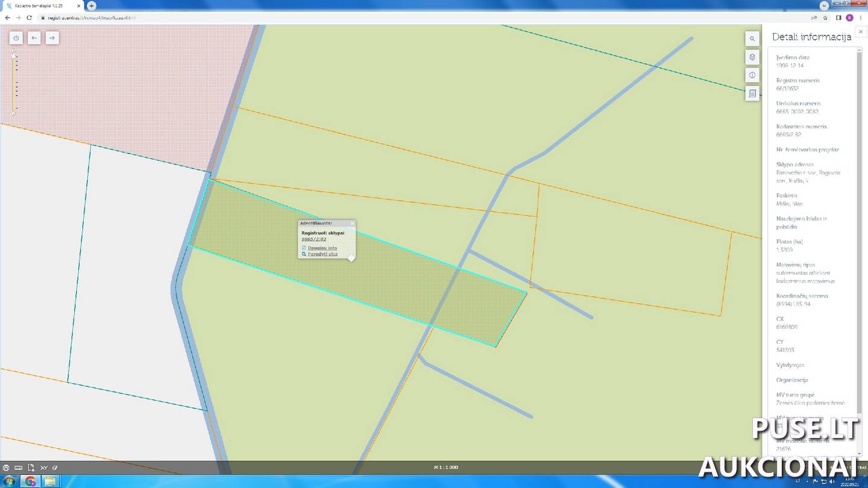Open the Windows Start menu
Viewport: 868px width, 488px height.
(x=8, y=481)
